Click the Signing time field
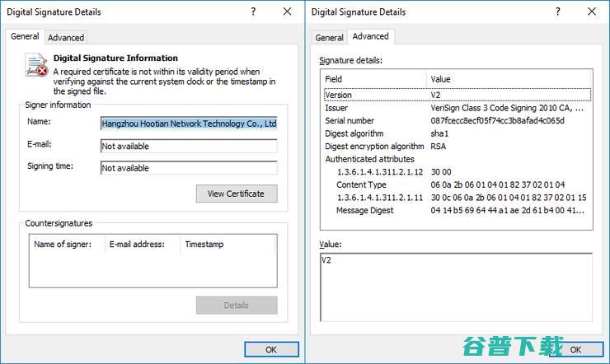610x364 pixels. click(189, 168)
